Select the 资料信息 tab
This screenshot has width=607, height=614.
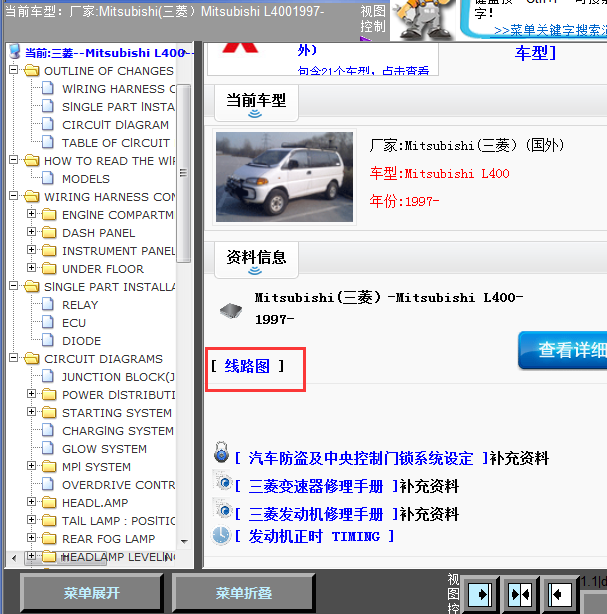coord(256,259)
